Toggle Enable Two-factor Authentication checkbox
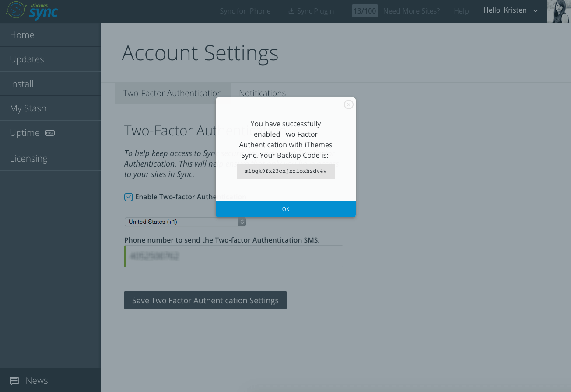Viewport: 571px width, 392px height. tap(129, 197)
